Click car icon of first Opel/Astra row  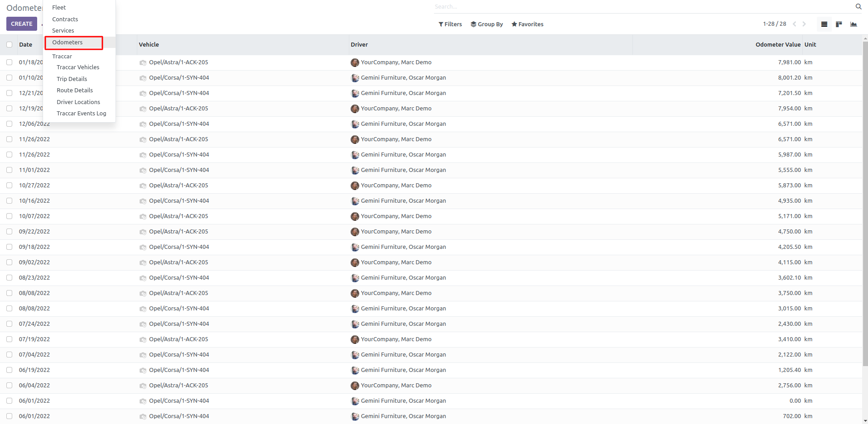(x=143, y=63)
